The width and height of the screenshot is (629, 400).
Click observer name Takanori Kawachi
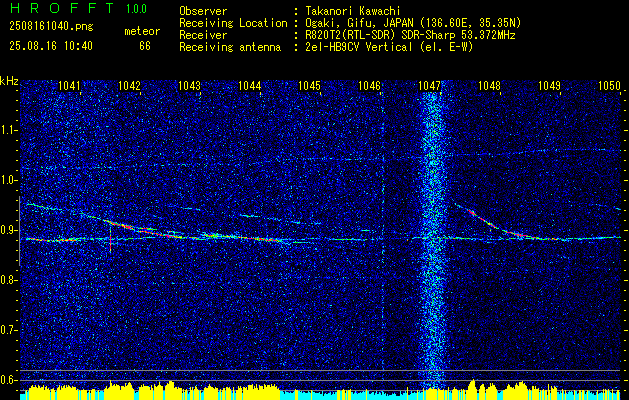point(353,11)
